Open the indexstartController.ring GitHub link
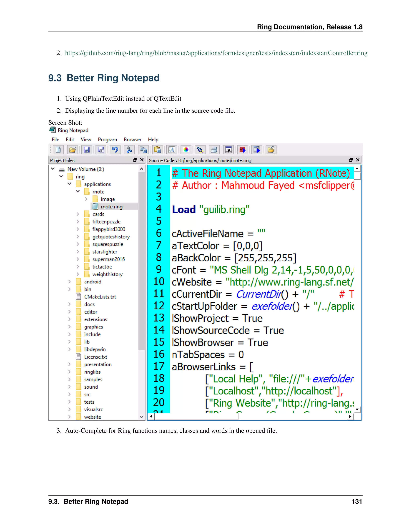This screenshot has height=532, width=411. pos(216,53)
